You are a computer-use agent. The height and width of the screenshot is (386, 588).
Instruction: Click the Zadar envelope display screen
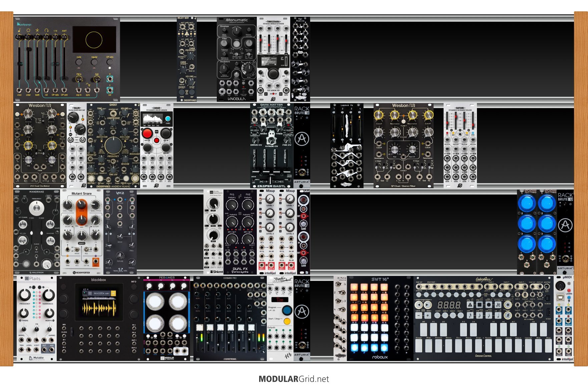153,119
